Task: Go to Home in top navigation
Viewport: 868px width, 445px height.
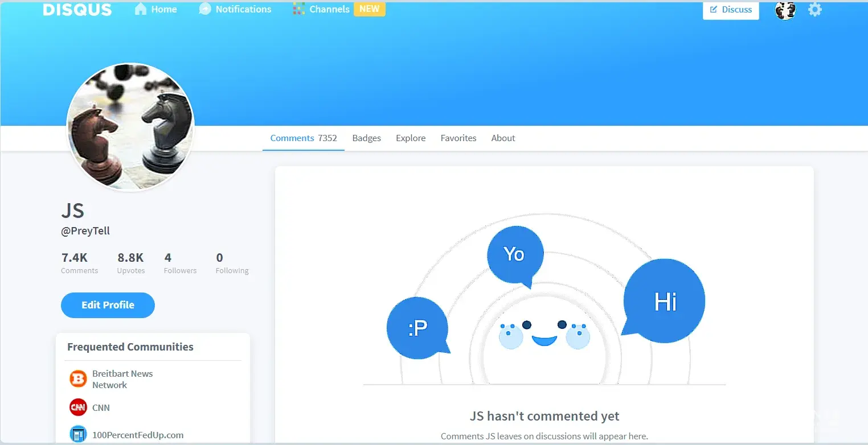Action: tap(164, 9)
